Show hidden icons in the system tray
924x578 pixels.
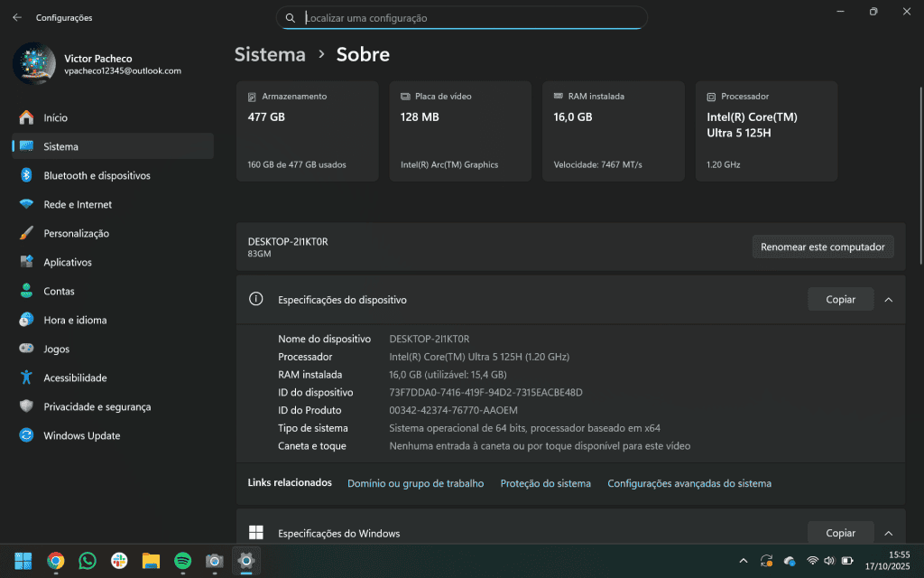[x=743, y=560]
